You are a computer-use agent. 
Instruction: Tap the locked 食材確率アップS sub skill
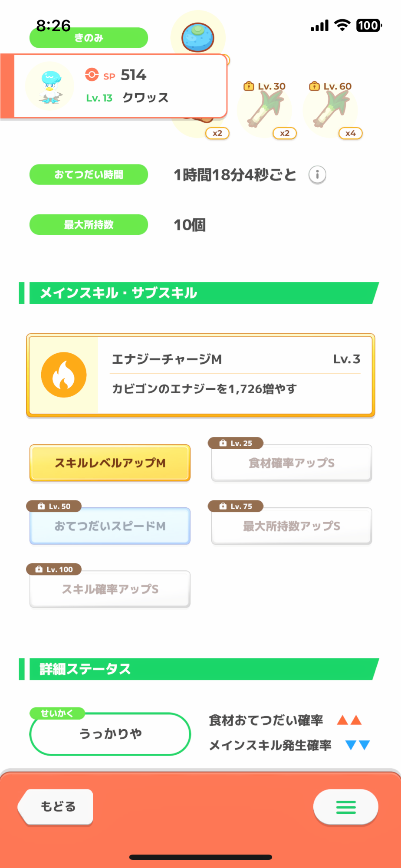click(291, 463)
